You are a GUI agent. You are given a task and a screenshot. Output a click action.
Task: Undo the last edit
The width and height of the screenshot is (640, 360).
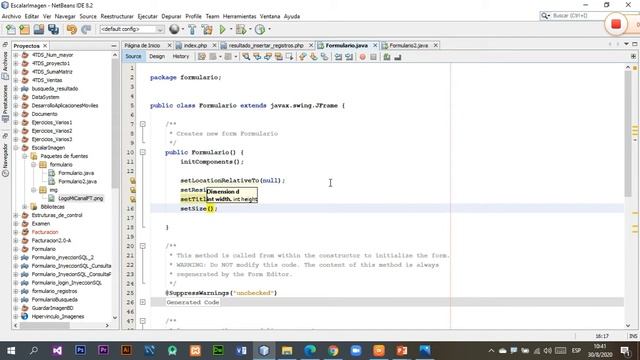pyautogui.click(x=72, y=29)
